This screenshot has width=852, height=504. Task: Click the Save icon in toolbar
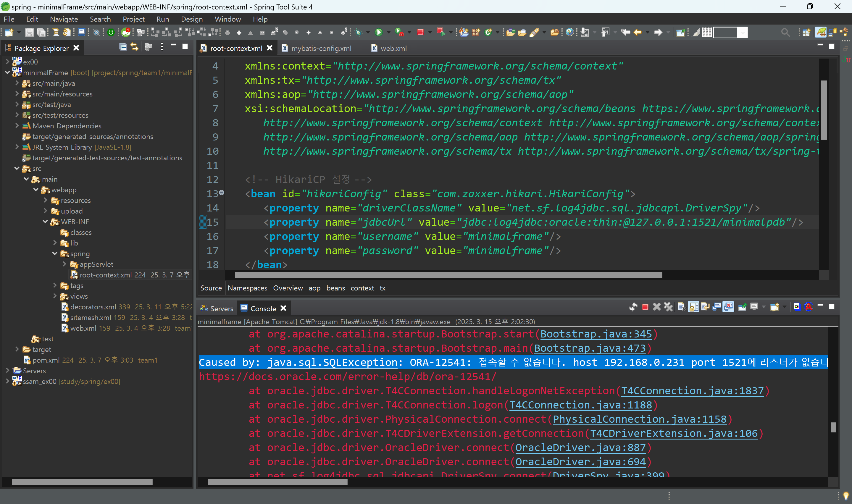pos(29,32)
